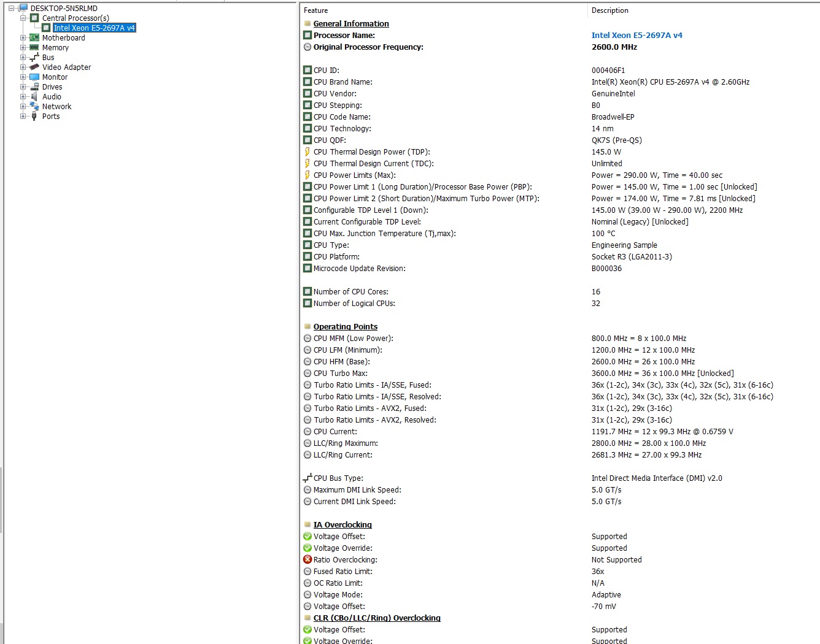
Task: Select the 100 °C junction temperature value
Action: tap(603, 234)
